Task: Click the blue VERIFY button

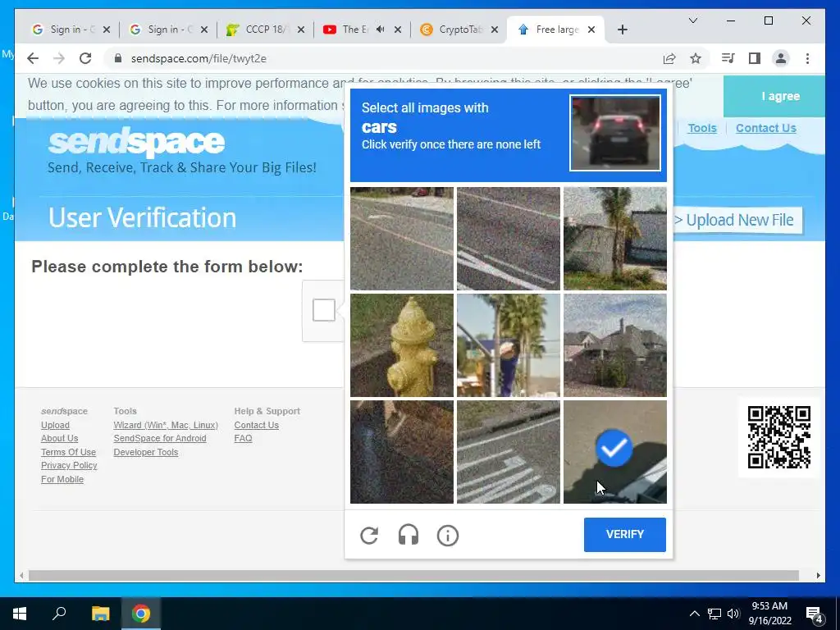Action: point(624,534)
